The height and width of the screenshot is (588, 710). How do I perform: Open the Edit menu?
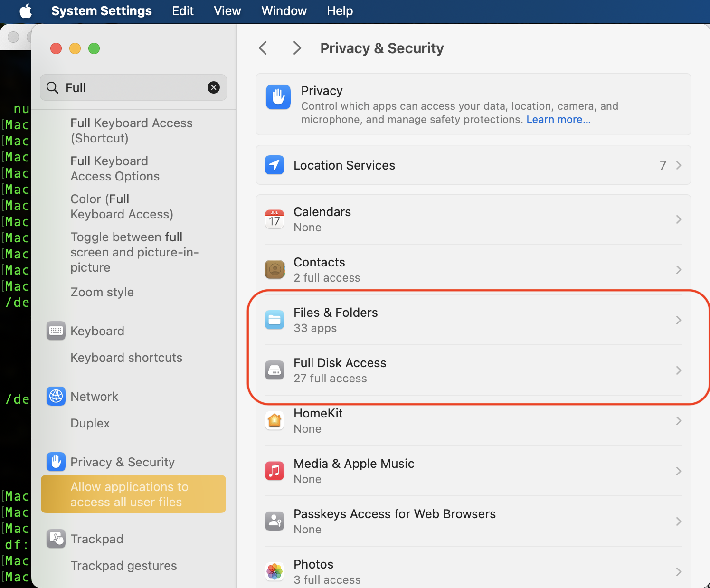click(183, 11)
